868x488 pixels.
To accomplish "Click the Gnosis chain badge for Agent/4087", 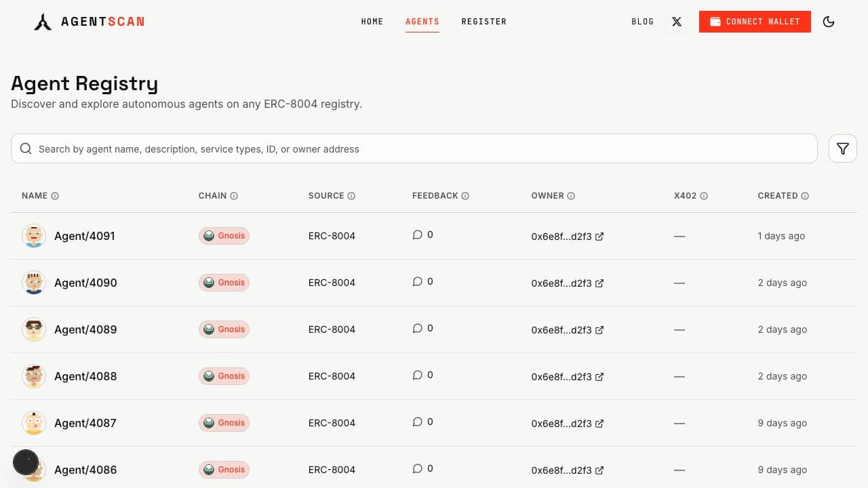I will tap(224, 423).
